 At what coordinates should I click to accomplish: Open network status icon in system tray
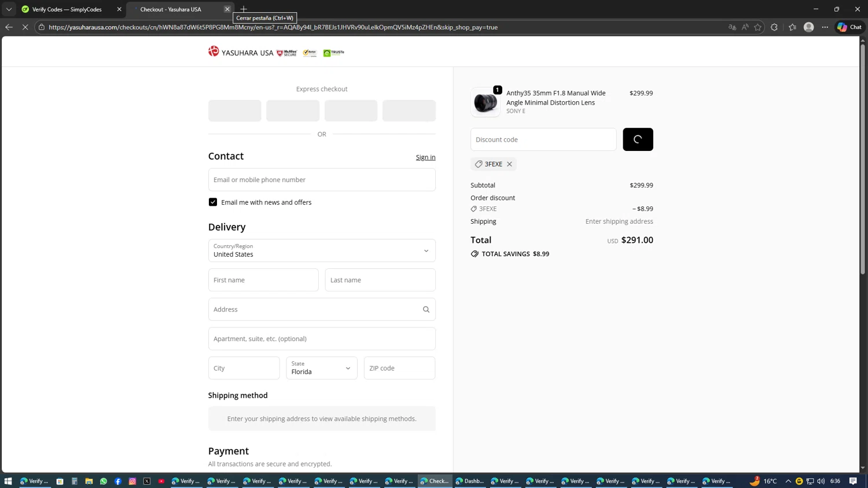click(x=810, y=481)
